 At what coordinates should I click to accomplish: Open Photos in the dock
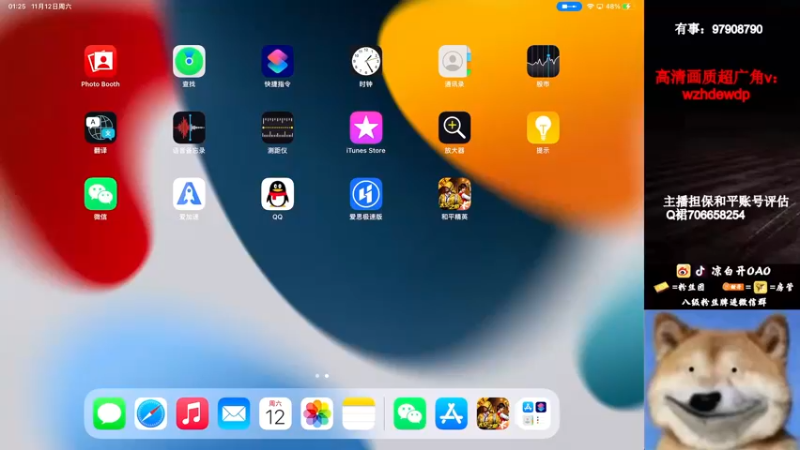[317, 413]
